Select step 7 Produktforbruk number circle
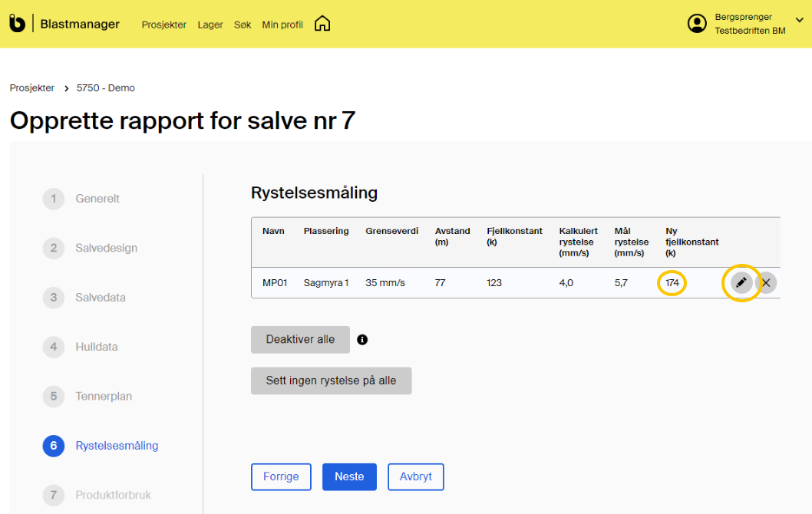This screenshot has height=514, width=812. coord(54,495)
